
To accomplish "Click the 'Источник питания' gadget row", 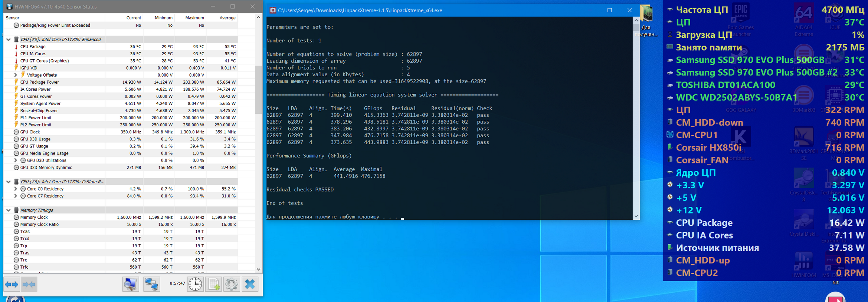I will 766,248.
